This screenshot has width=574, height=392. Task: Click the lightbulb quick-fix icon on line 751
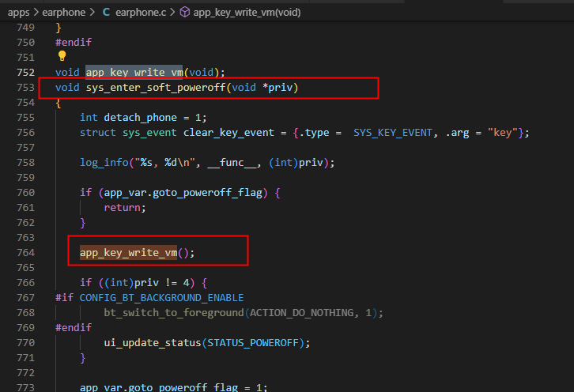tap(62, 56)
